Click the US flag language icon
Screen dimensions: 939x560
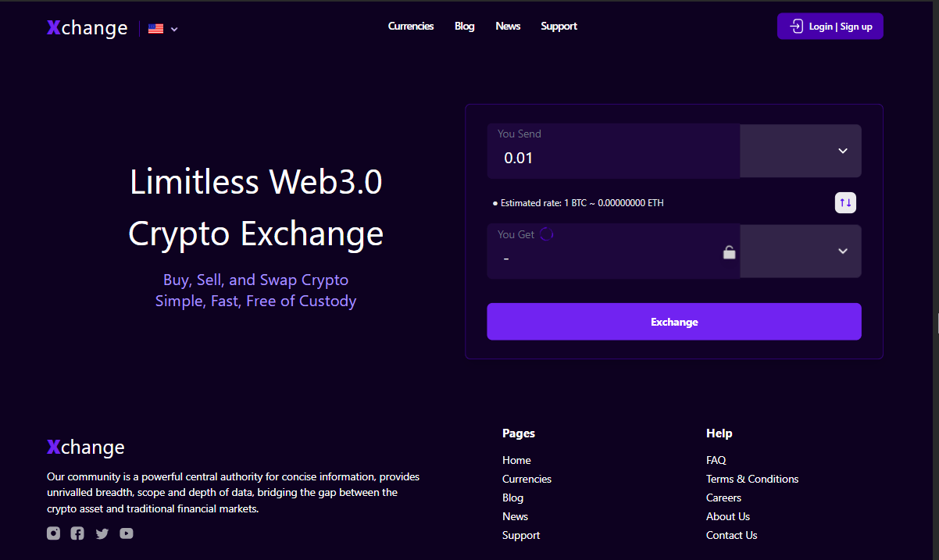[x=155, y=29]
